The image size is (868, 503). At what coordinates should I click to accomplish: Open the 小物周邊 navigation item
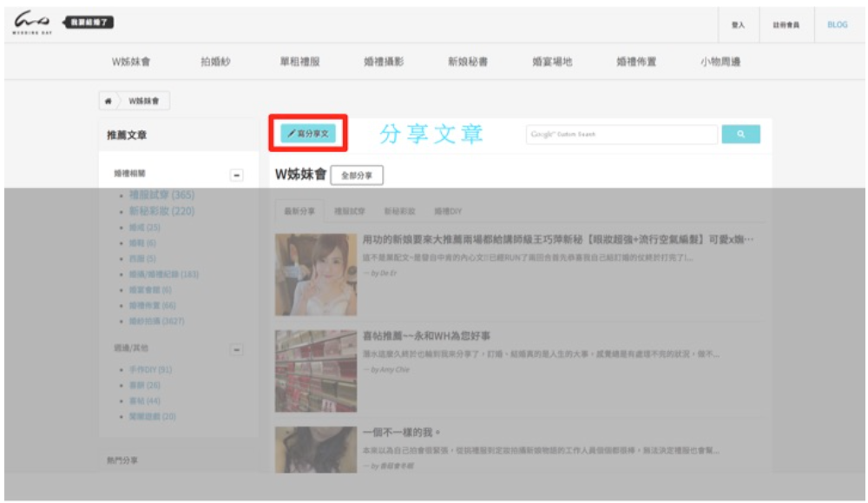pos(720,62)
